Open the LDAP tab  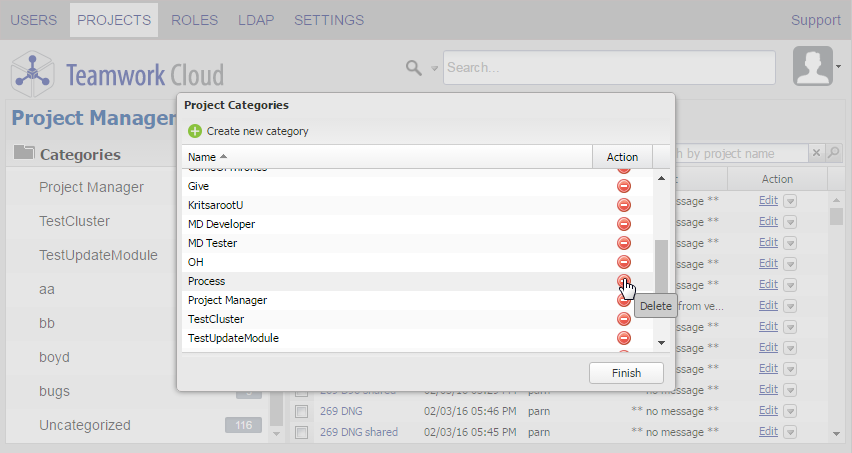256,20
